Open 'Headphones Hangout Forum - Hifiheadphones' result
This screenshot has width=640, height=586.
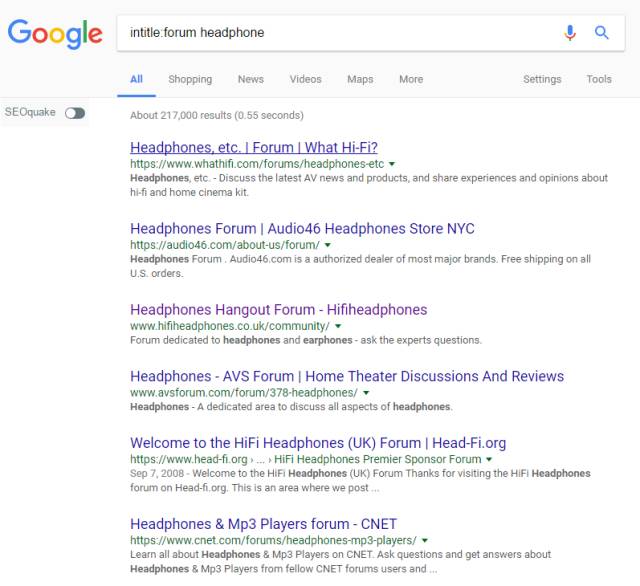coord(278,310)
